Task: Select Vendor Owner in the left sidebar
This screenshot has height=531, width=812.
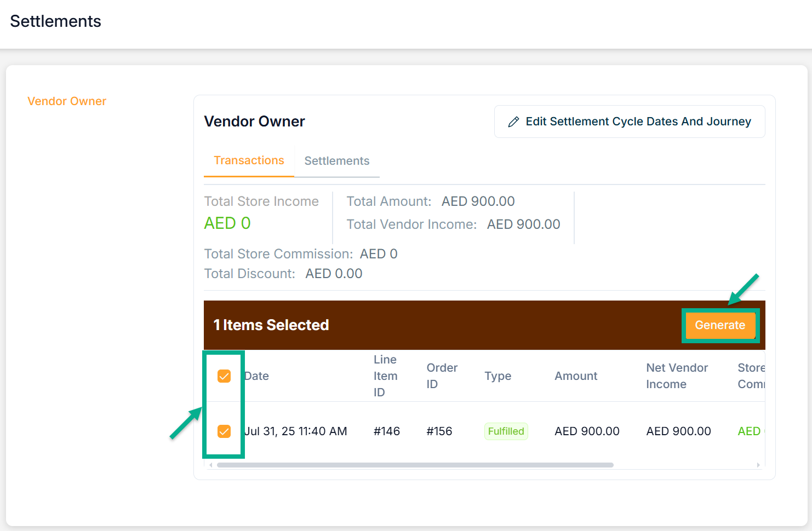Action: click(x=67, y=101)
